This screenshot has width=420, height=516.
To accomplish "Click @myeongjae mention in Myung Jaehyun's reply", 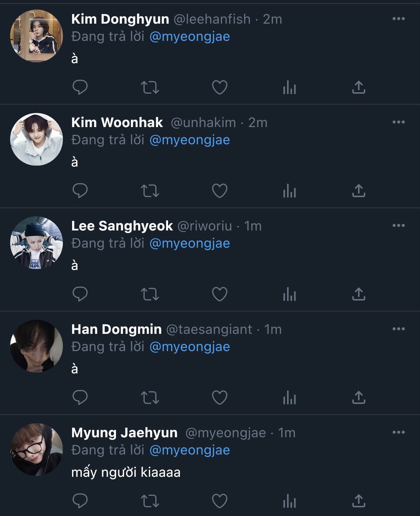I will [x=189, y=450].
